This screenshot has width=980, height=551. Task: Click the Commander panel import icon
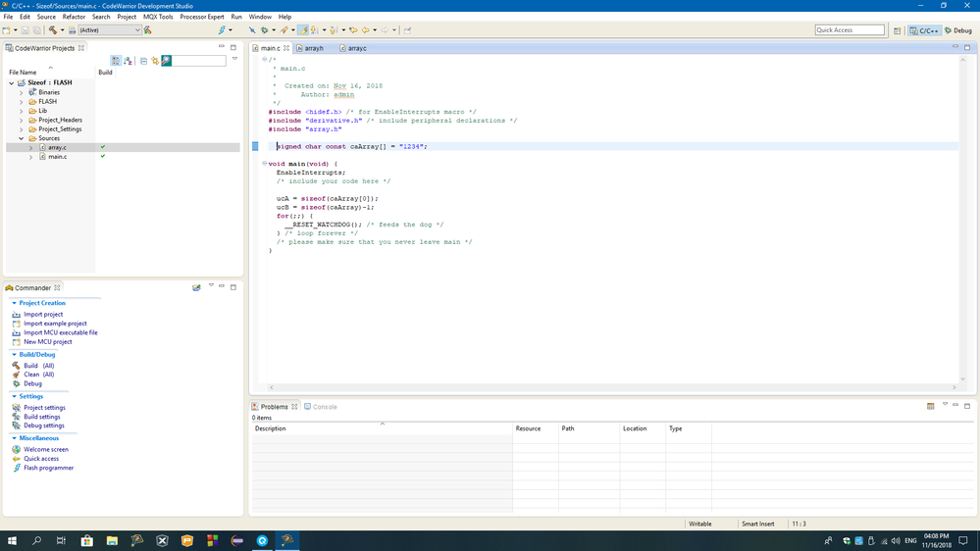tap(196, 287)
